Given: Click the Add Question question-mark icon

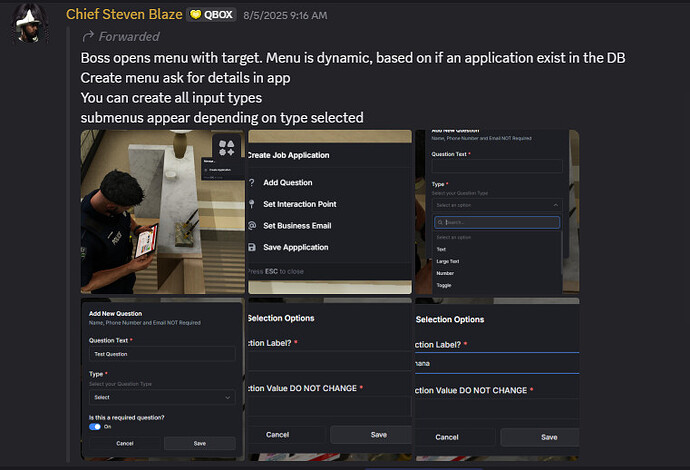Looking at the screenshot, I should (x=252, y=183).
